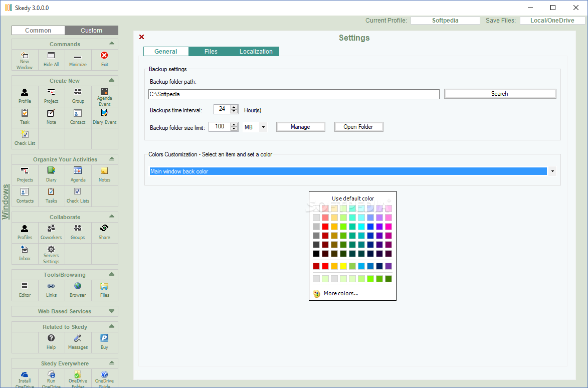The width and height of the screenshot is (588, 388).
Task: Switch to the Common tab
Action: point(38,31)
